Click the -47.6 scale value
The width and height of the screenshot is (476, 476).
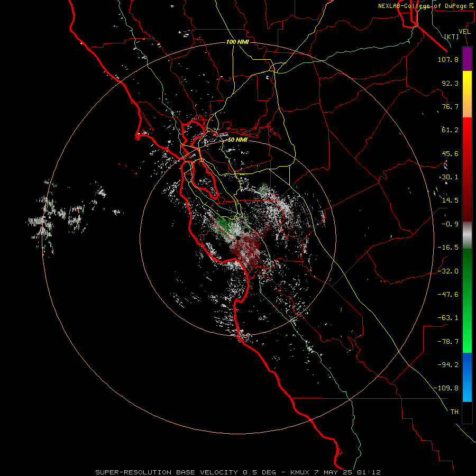pyautogui.click(x=448, y=295)
